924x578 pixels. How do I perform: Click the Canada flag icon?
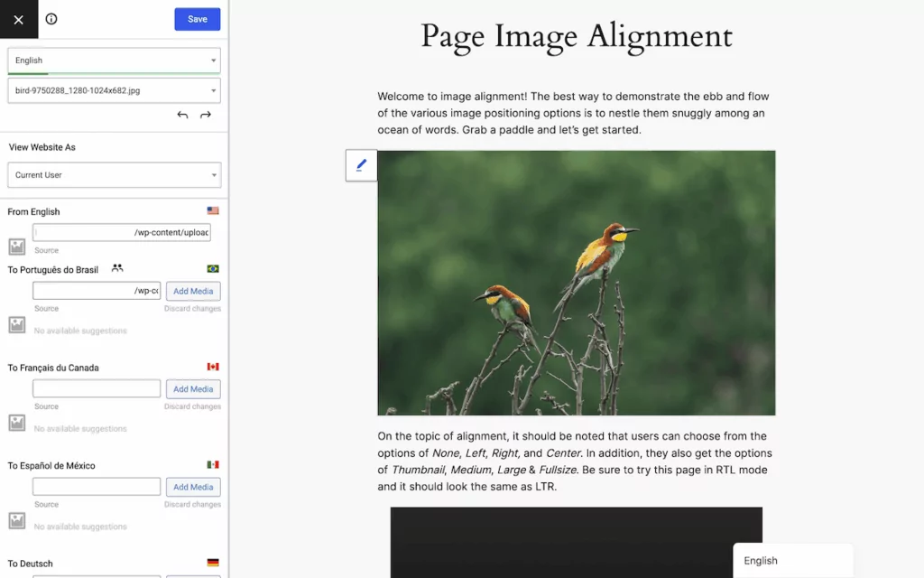(x=213, y=367)
